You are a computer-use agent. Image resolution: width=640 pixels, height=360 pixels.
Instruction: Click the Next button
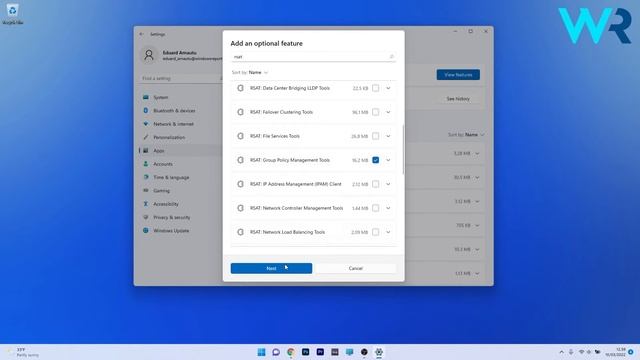(271, 268)
